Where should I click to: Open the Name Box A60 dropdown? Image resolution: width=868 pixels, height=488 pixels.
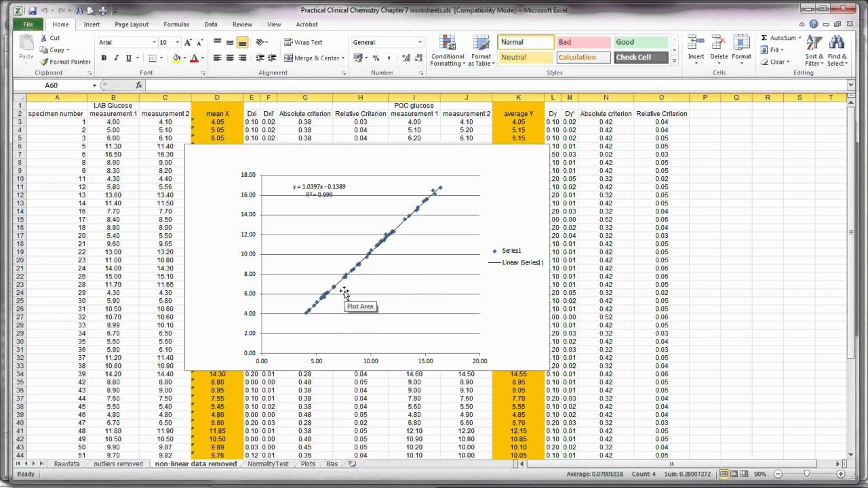click(94, 85)
